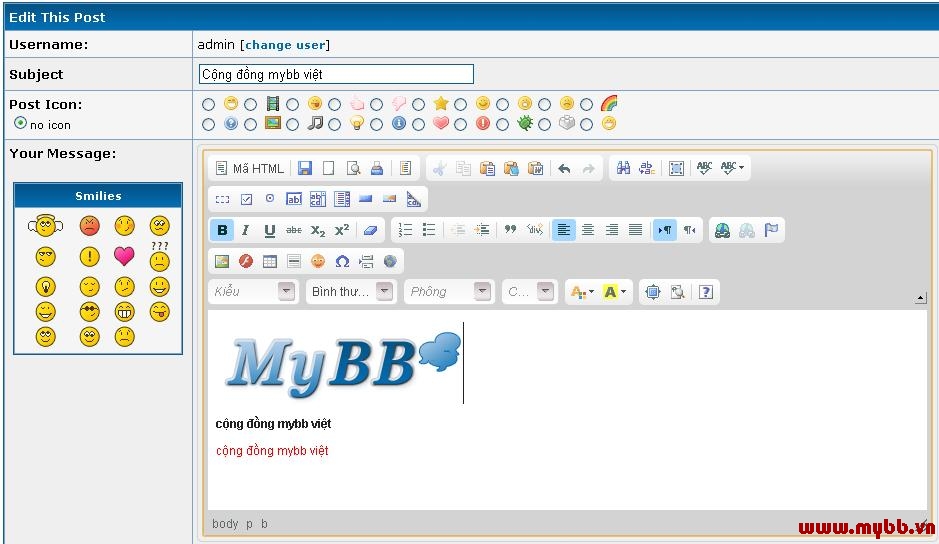Apply Superscript formatting
Screen dimensions: 939x544
[x=342, y=230]
